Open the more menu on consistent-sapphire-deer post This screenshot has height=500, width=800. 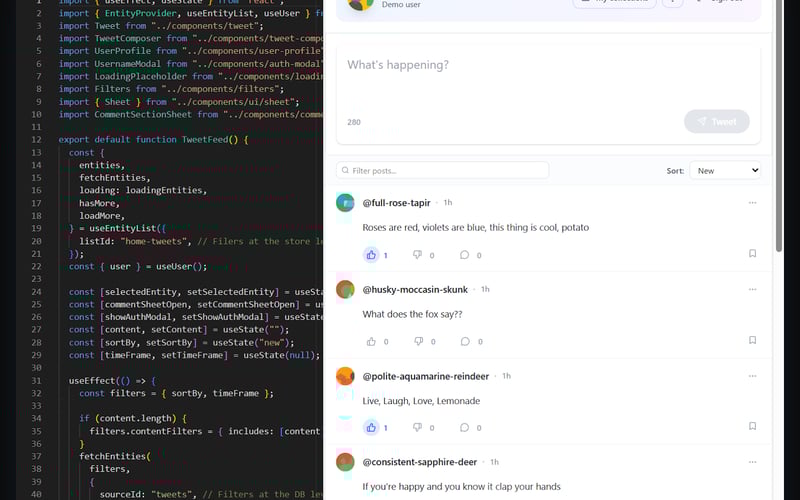(752, 462)
